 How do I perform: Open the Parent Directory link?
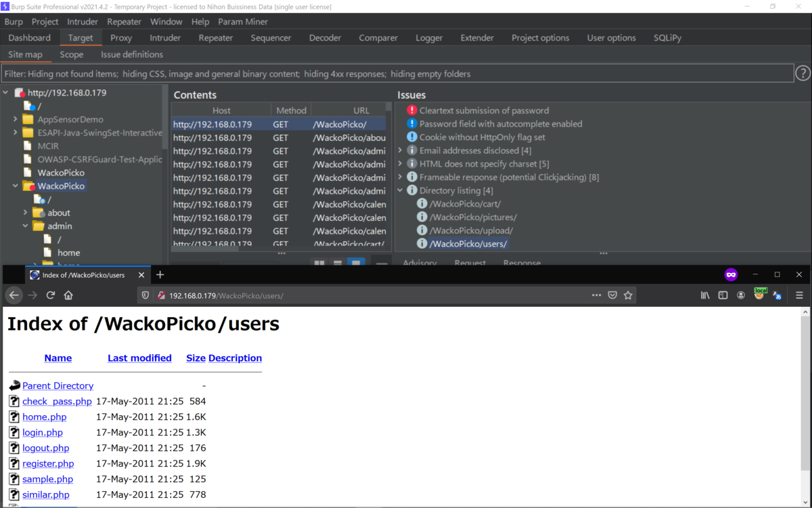click(58, 385)
